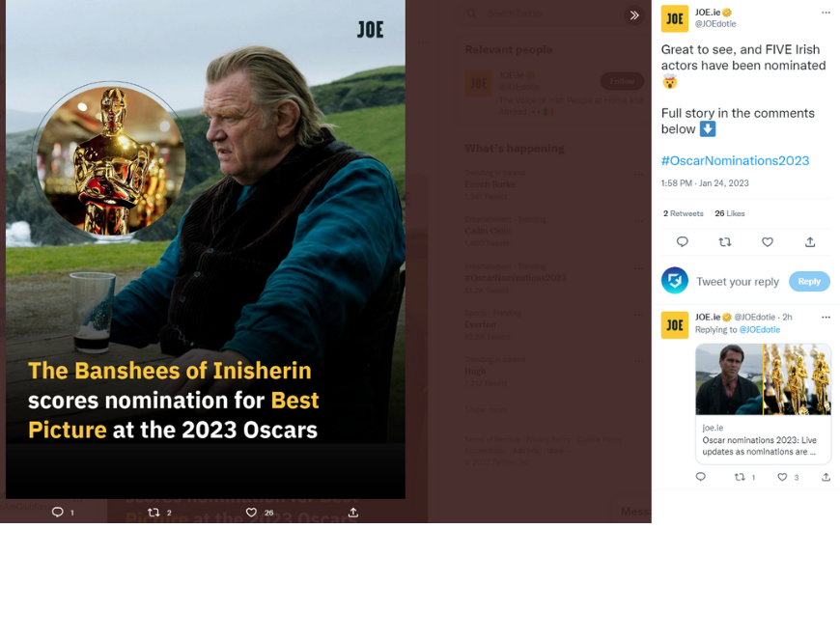
Task: Retweet the main tweet from action bar
Action: pos(725,242)
